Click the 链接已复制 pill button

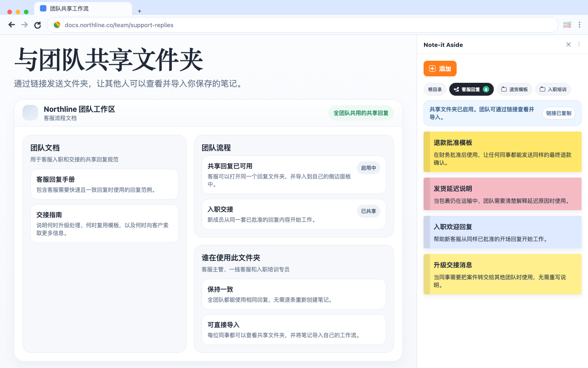(559, 113)
